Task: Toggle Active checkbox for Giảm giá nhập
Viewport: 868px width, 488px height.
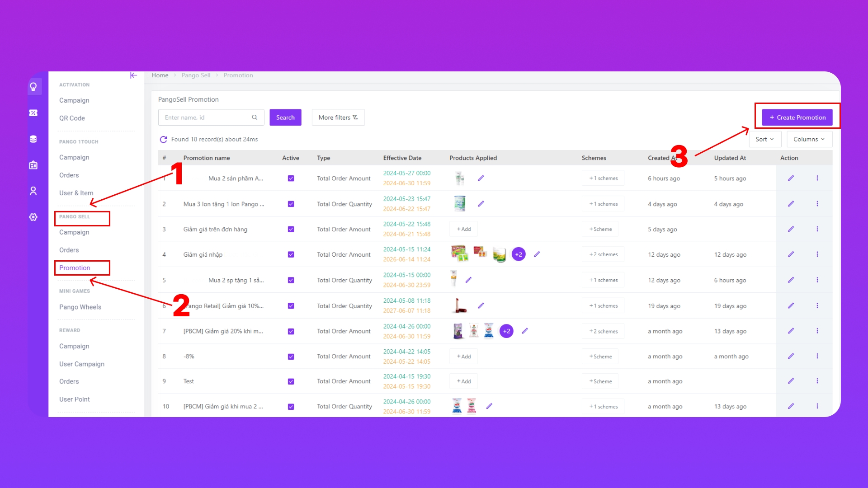Action: (291, 255)
